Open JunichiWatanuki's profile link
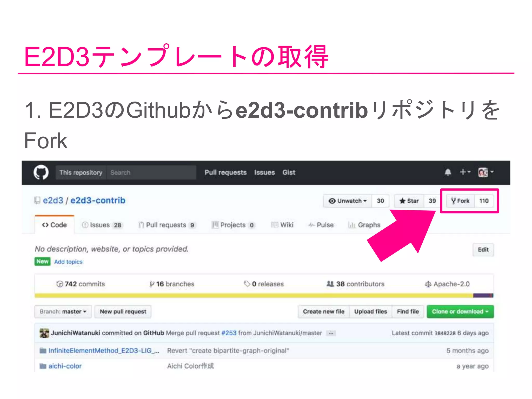The height and width of the screenshot is (399, 532). (76, 333)
